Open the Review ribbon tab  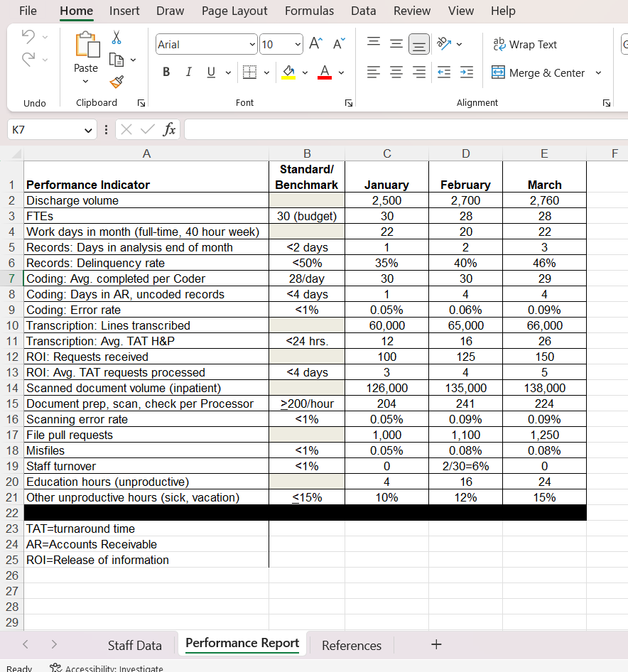coord(412,11)
